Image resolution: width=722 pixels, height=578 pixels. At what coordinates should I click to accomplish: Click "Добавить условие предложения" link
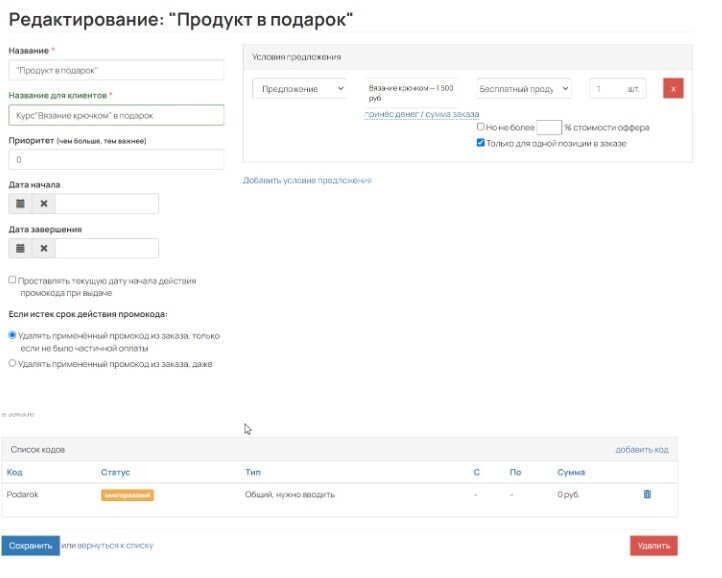tap(307, 180)
